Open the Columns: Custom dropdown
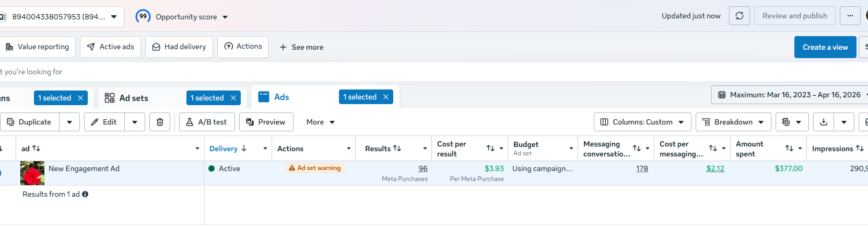 click(x=642, y=122)
